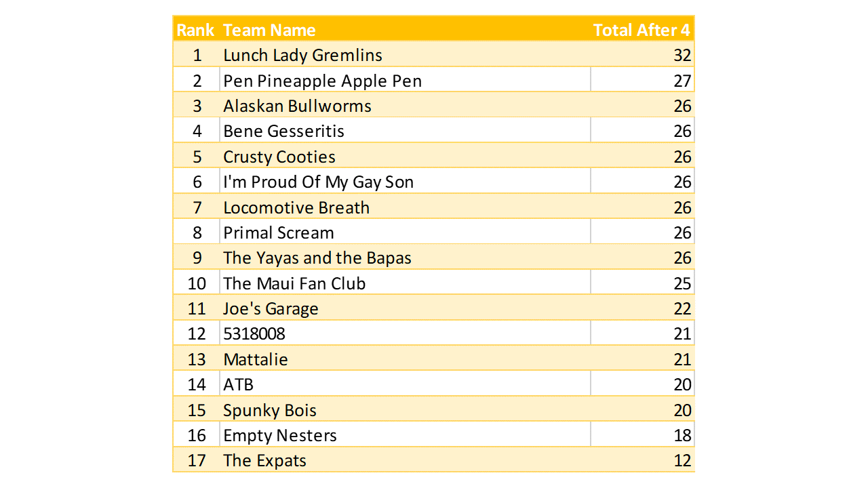Click the Crusty Cooties team name

point(279,157)
